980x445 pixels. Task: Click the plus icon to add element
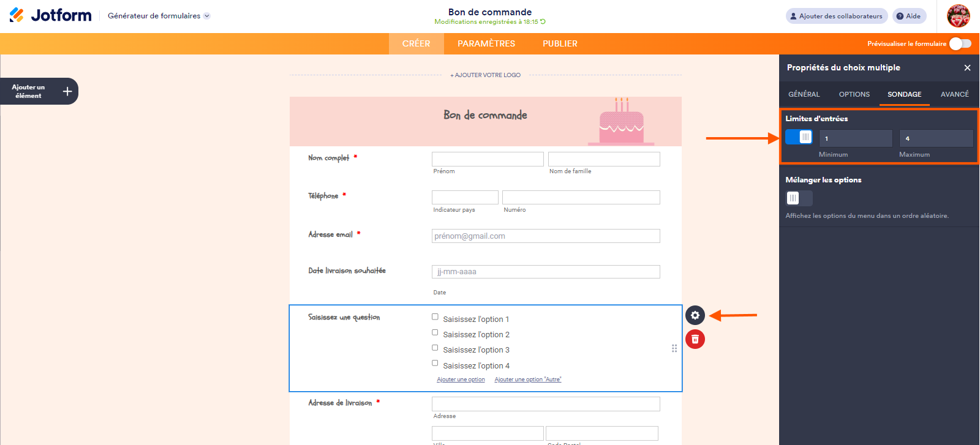tap(67, 91)
